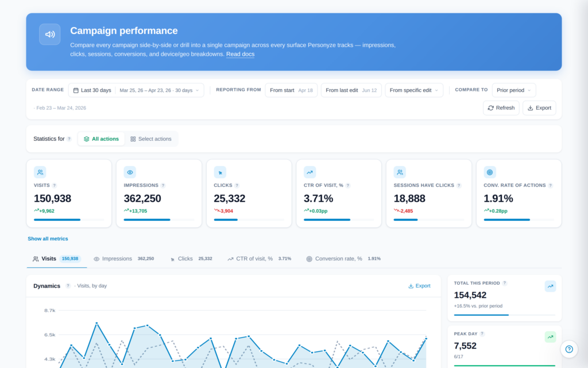Viewport: 588px width, 368px height.
Task: Open the help icon next to Peak day
Action: point(482,334)
